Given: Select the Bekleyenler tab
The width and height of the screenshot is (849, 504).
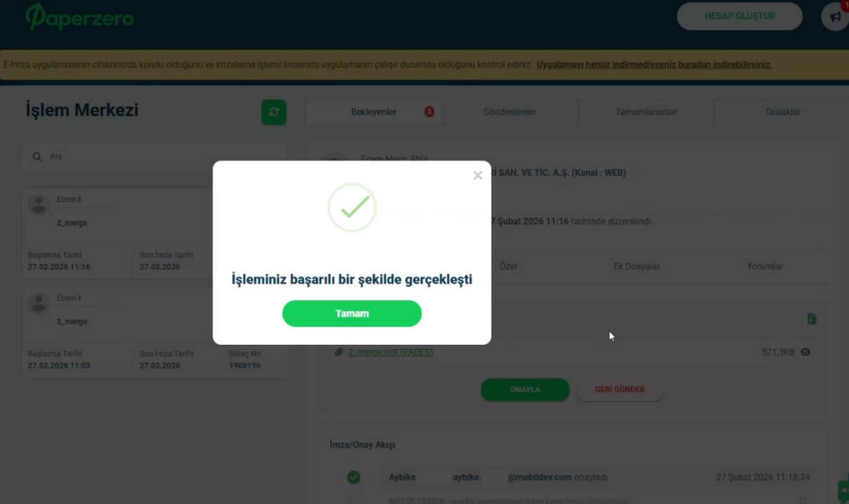Looking at the screenshot, I should [374, 112].
